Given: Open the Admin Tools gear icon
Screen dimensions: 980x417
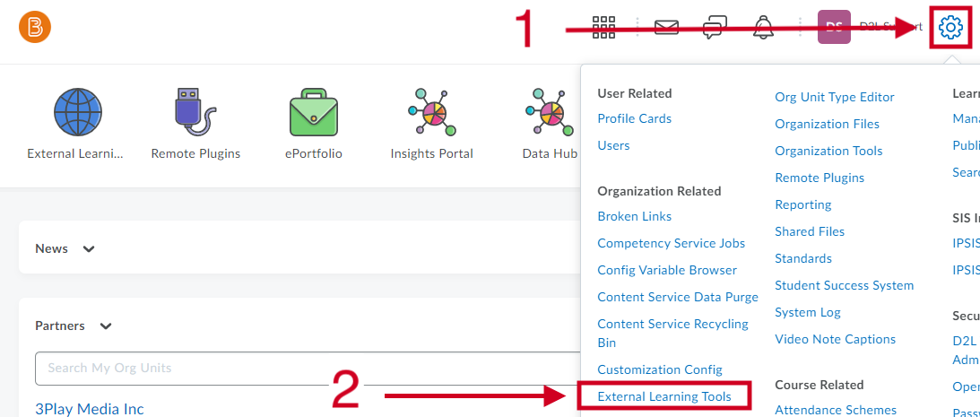Looking at the screenshot, I should pos(950,28).
